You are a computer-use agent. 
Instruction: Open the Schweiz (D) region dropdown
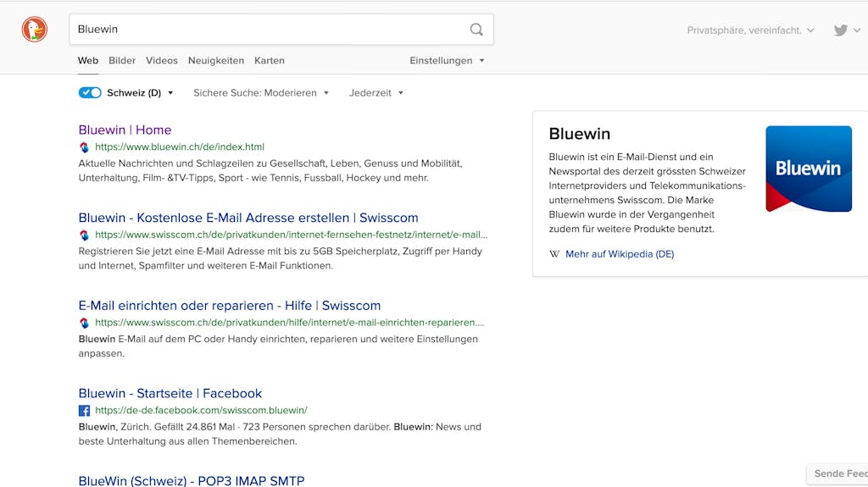[x=140, y=93]
